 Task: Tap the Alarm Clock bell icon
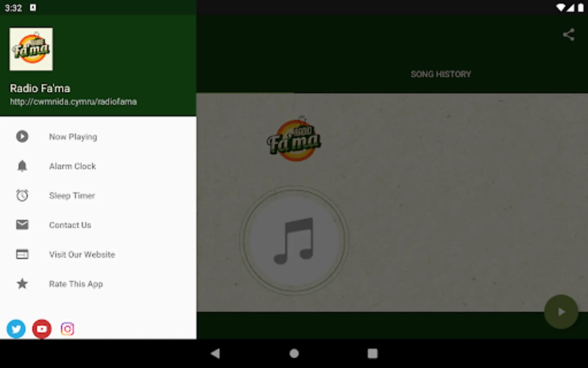(x=22, y=166)
